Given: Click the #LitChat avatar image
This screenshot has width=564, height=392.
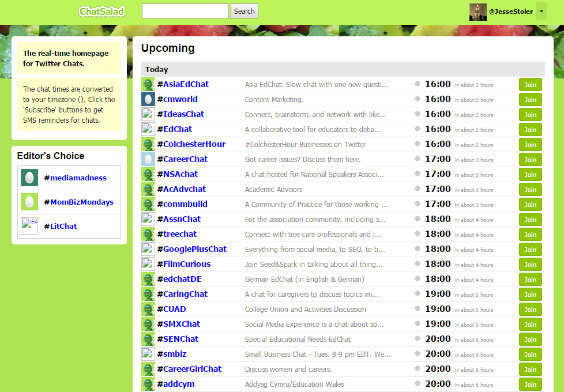Looking at the screenshot, I should (x=29, y=226).
